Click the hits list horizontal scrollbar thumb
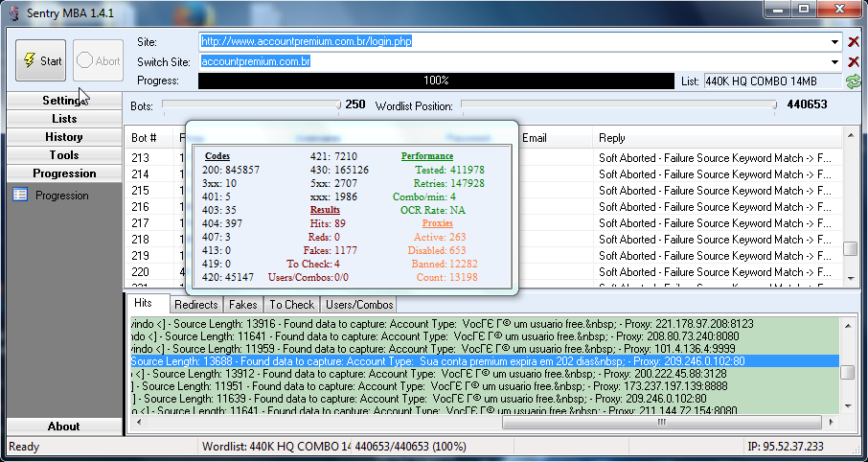 (x=661, y=422)
